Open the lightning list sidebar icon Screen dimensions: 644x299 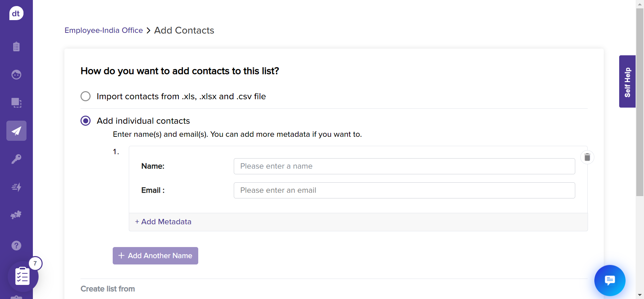point(16,187)
